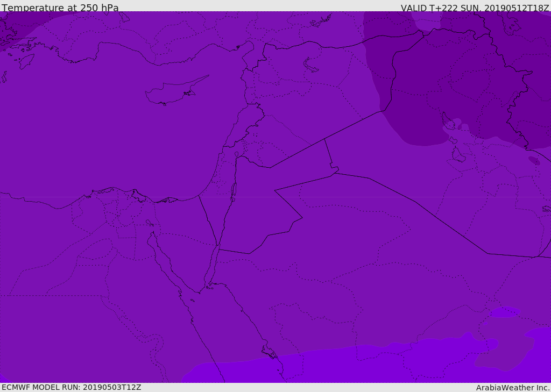Click the island of Cyprus on the map
The image size is (551, 392).
click(x=176, y=90)
